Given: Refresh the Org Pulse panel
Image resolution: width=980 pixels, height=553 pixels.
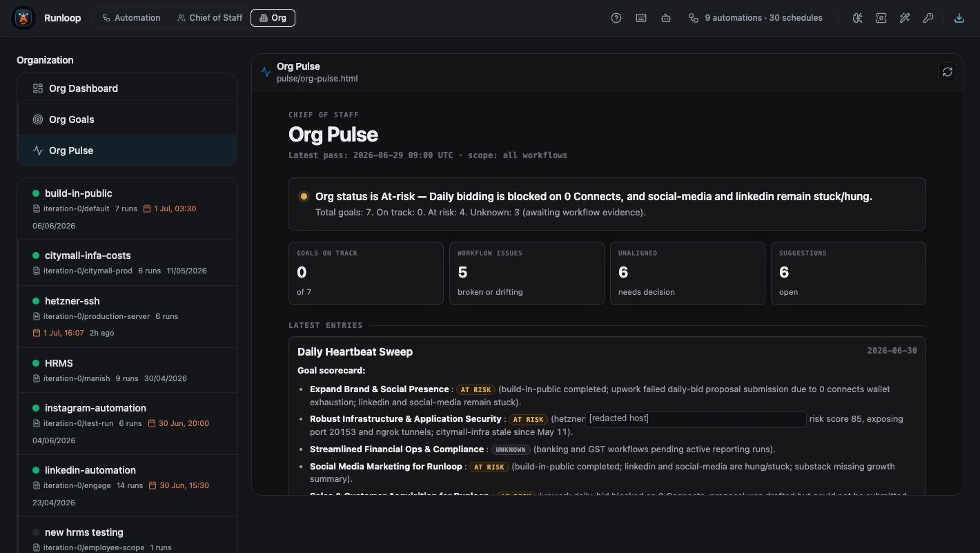Looking at the screenshot, I should (948, 72).
